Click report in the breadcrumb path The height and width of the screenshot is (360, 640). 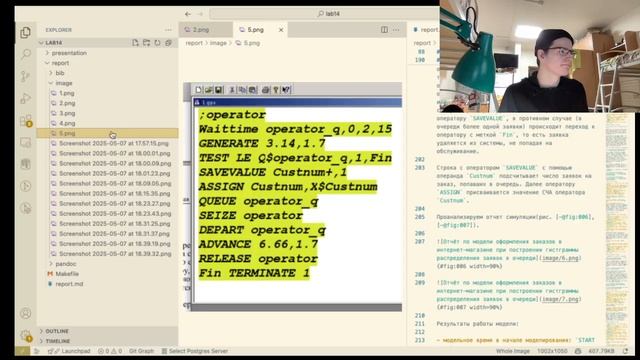tap(194, 43)
